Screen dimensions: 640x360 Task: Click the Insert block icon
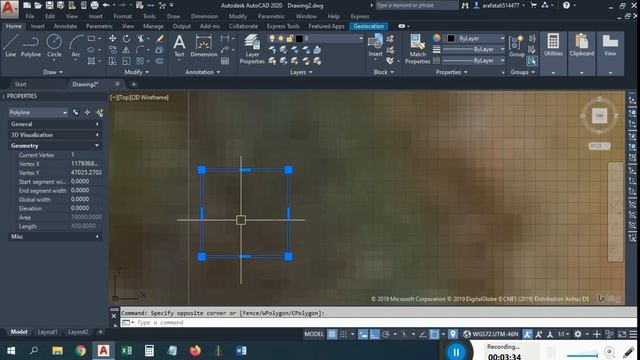pos(375,46)
